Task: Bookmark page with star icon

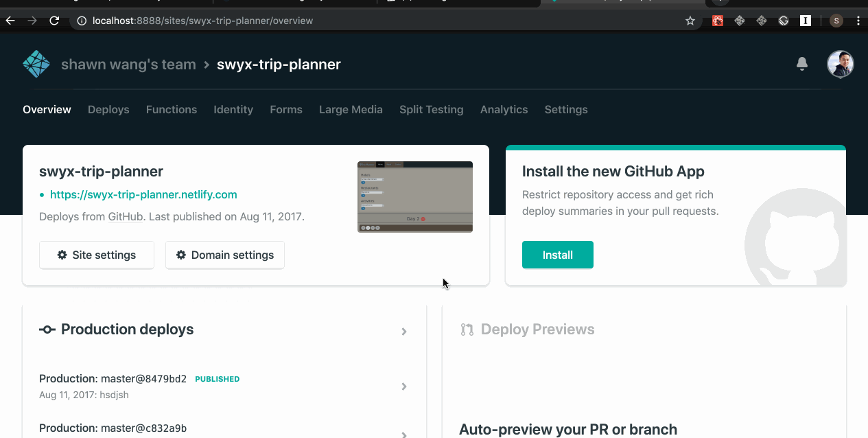Action: point(690,21)
